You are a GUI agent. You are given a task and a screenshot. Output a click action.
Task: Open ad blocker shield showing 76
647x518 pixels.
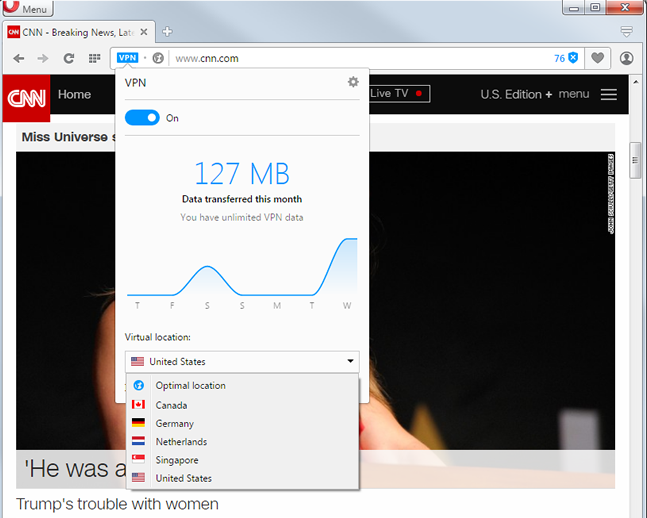point(566,58)
